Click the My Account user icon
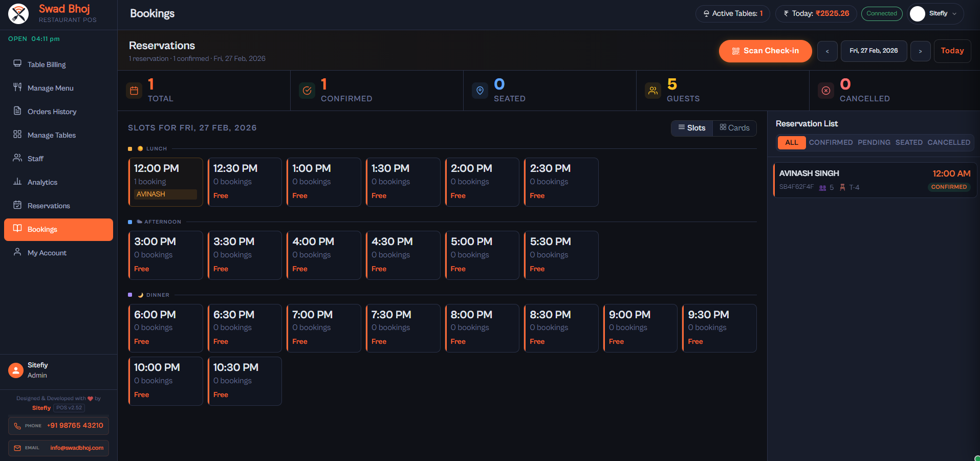This screenshot has height=461, width=980. click(17, 252)
